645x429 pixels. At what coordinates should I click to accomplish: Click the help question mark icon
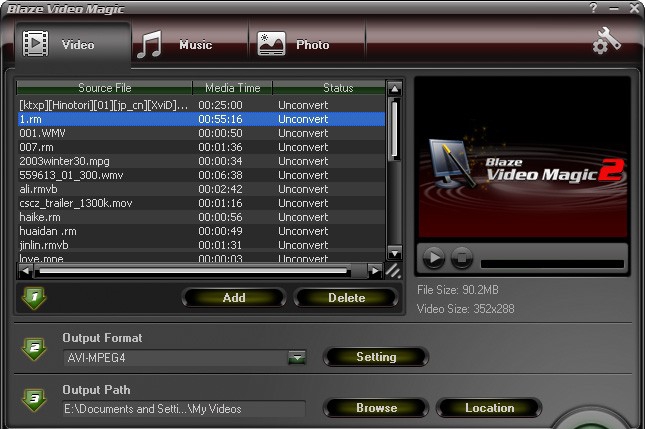pyautogui.click(x=593, y=8)
